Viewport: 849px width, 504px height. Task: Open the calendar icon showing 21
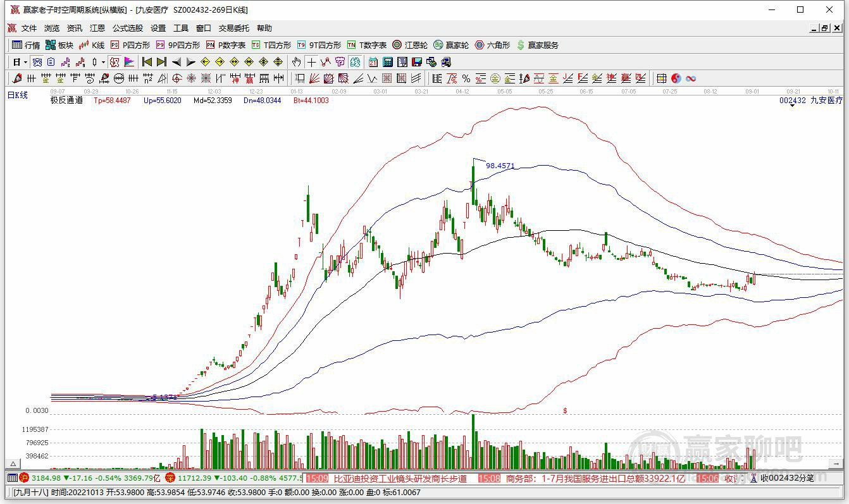click(373, 62)
